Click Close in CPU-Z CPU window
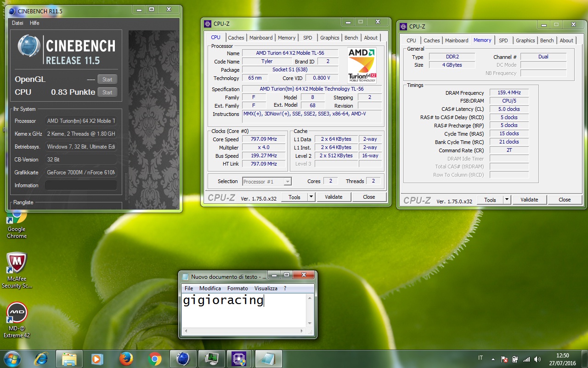 click(x=369, y=197)
